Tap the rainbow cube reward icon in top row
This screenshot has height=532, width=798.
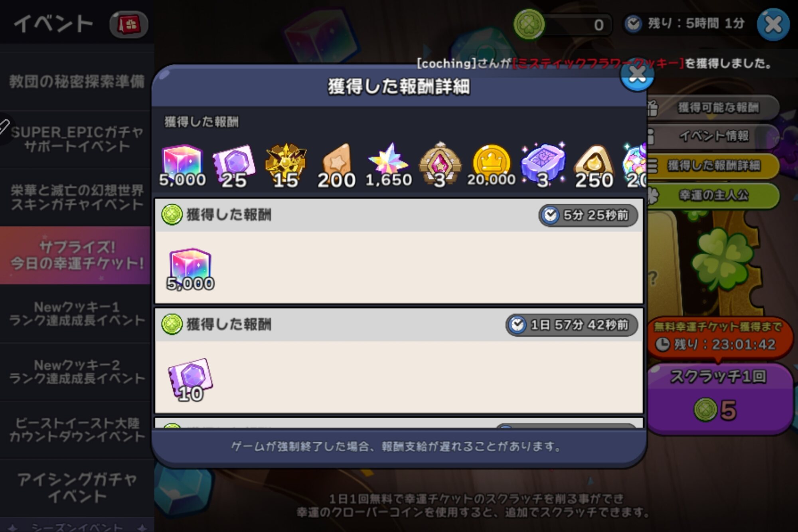(x=182, y=166)
